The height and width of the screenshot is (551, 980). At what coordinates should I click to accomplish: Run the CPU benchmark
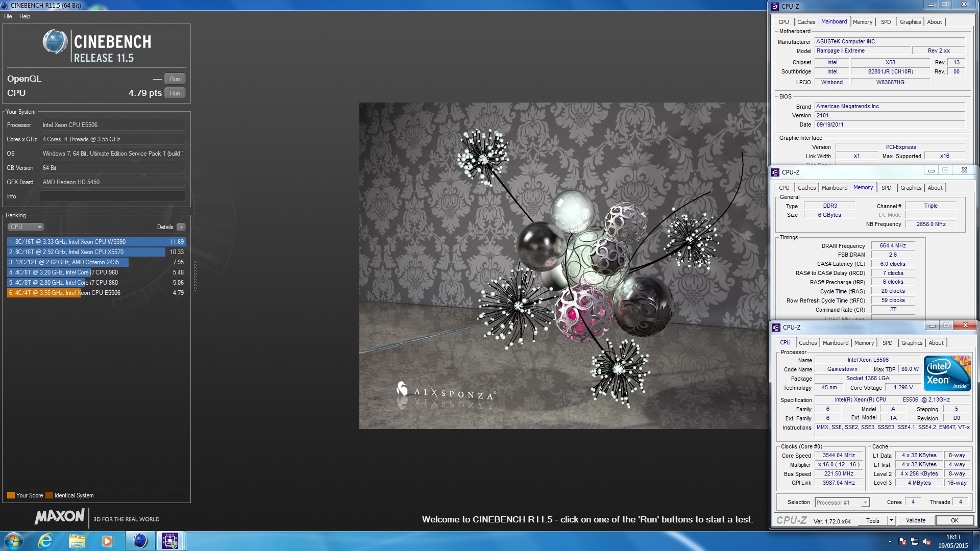point(175,93)
